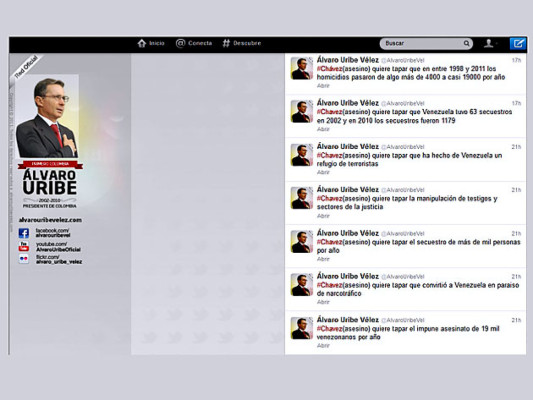Click the Facebook icon in sidebar
This screenshot has width=533, height=400.
(x=23, y=233)
